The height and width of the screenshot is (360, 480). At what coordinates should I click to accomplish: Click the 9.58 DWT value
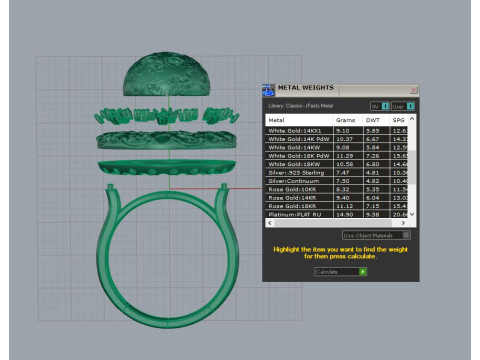point(372,214)
